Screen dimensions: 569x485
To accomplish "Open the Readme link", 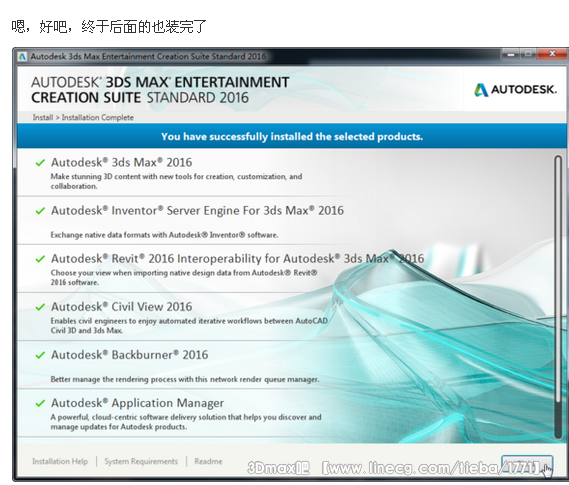I will point(208,461).
